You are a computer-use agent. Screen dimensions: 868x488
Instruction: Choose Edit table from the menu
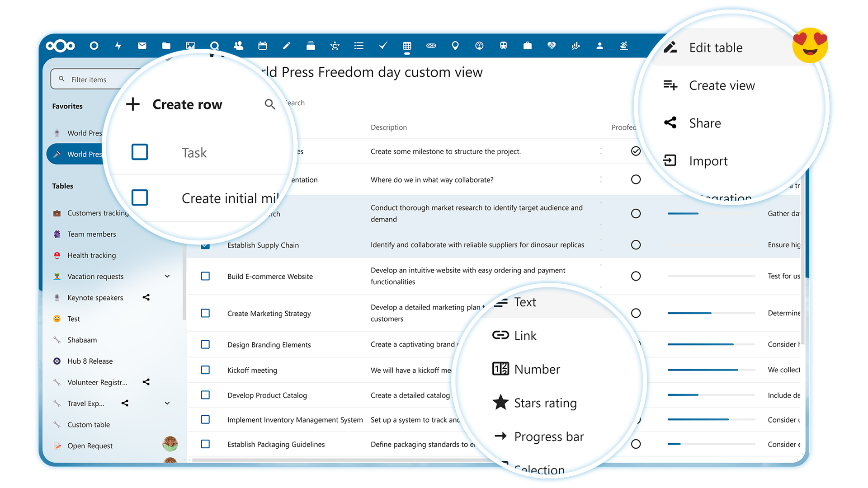716,47
